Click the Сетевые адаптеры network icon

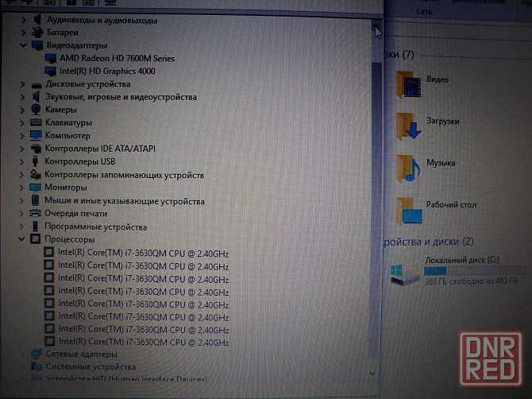tap(37, 354)
